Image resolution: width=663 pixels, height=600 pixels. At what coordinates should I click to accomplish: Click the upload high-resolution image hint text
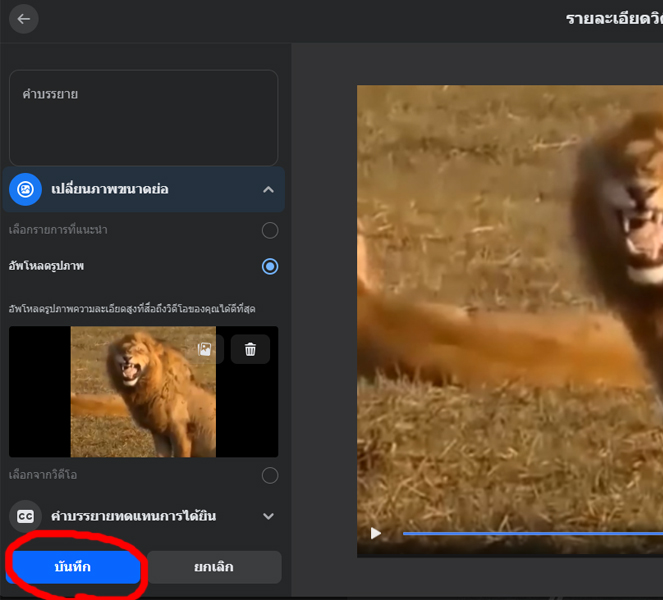tap(132, 309)
